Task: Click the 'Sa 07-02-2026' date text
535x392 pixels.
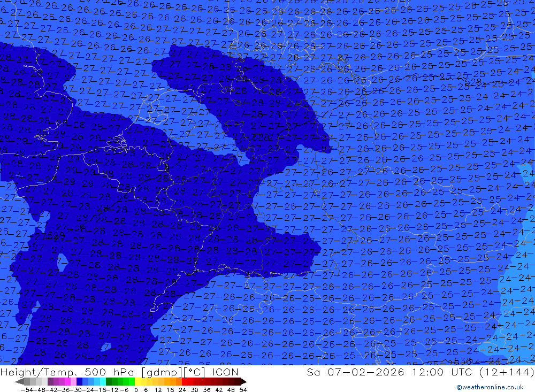Action: [356, 372]
